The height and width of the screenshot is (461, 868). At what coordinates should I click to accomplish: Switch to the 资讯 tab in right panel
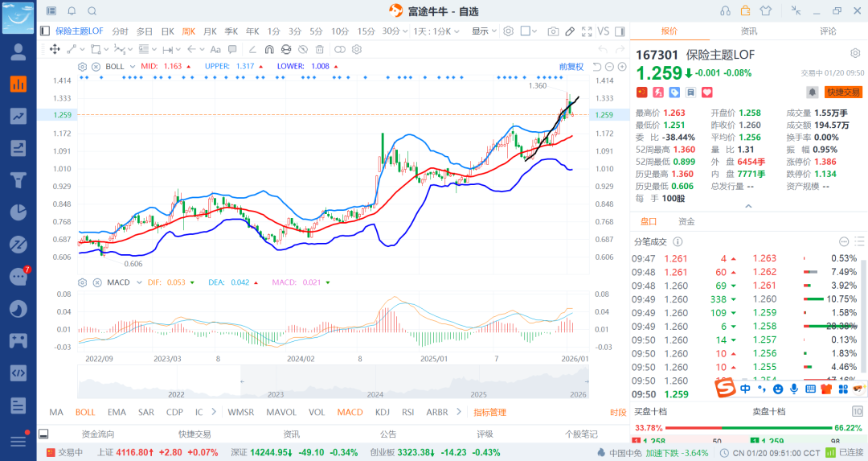(748, 31)
